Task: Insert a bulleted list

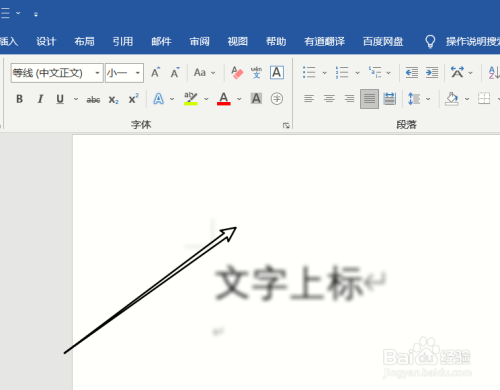Action: 309,72
